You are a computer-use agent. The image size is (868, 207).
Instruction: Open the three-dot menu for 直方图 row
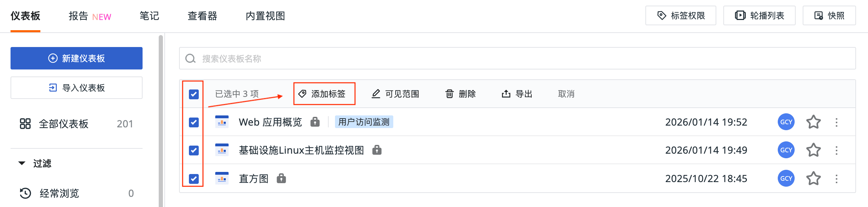click(836, 179)
